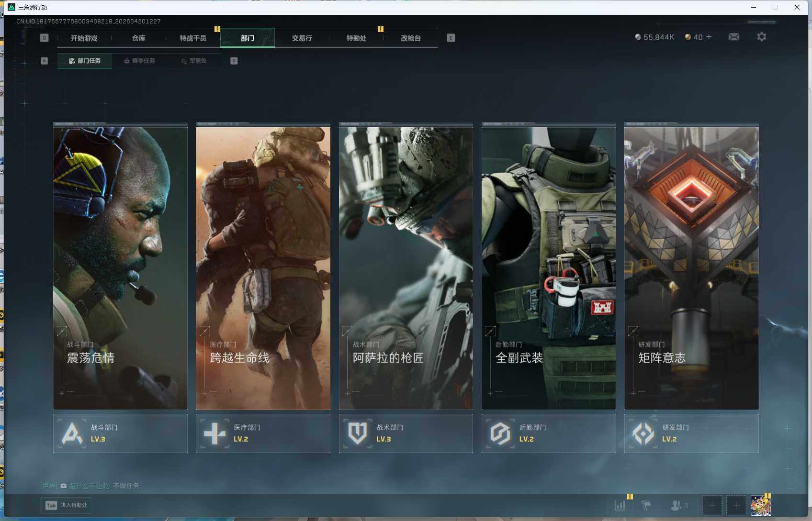Open the 特勤处 tab
The height and width of the screenshot is (521, 812).
click(356, 38)
